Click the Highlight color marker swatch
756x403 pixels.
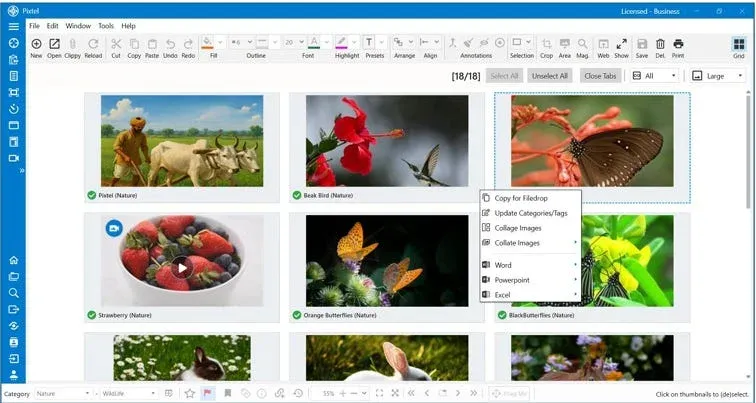pos(341,43)
